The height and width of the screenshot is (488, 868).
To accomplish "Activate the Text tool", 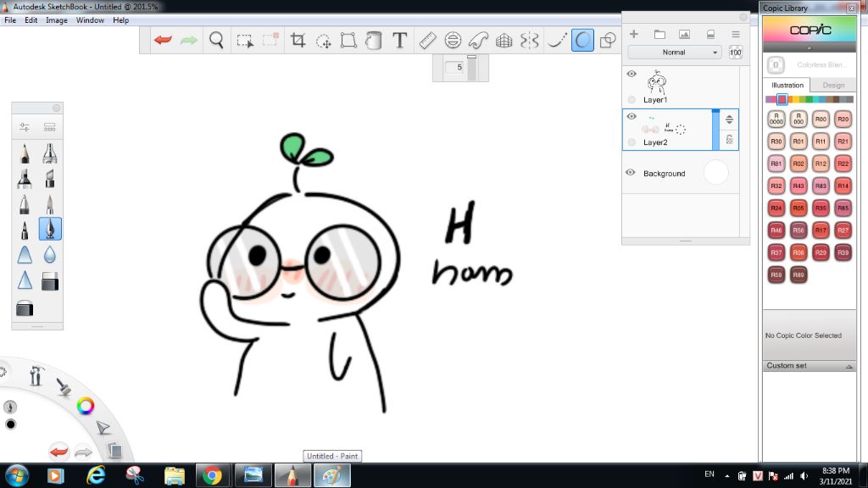I will 400,40.
